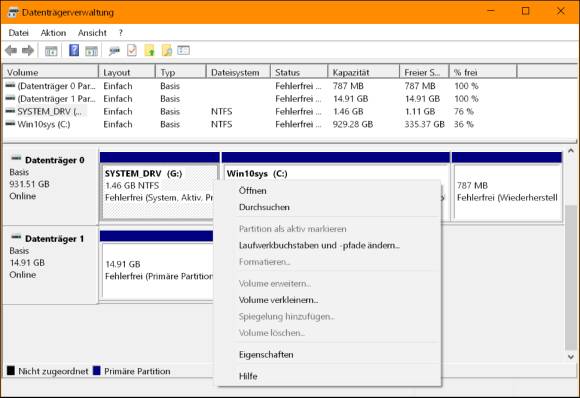580x398 pixels.
Task: Click the forward arrow toolbar icon
Action: pyautogui.click(x=28, y=50)
